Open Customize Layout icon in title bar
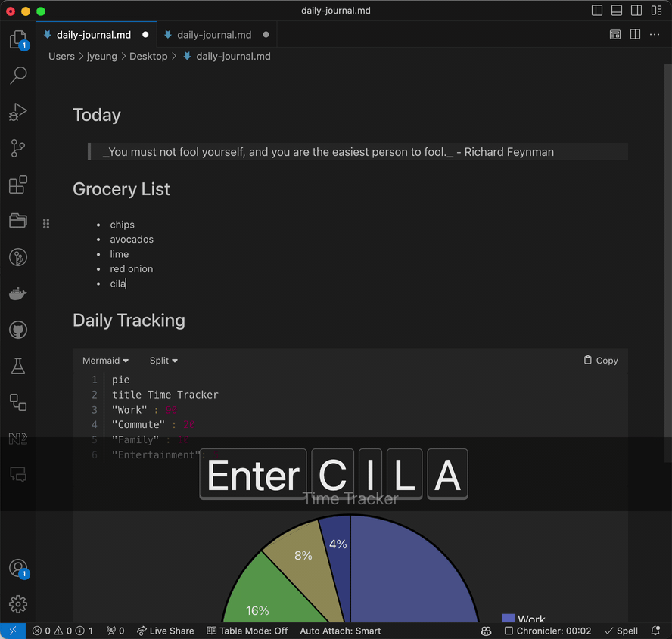This screenshot has width=672, height=639. coord(656,11)
